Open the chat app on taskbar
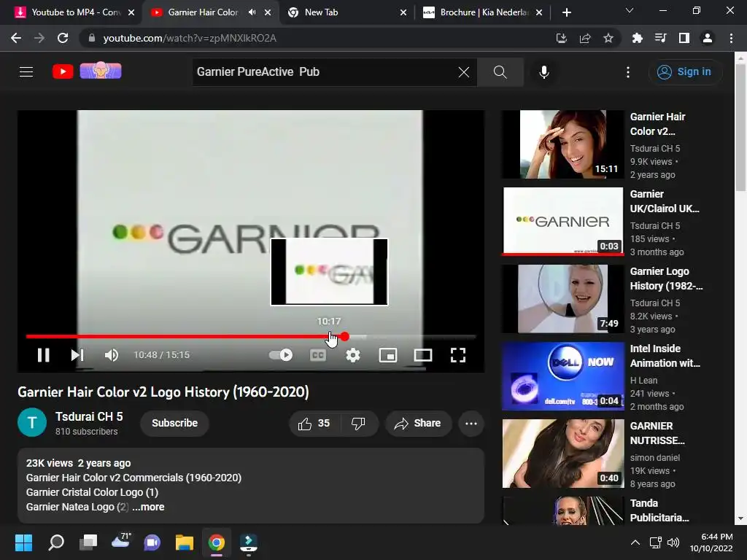The width and height of the screenshot is (747, 560). tap(152, 542)
